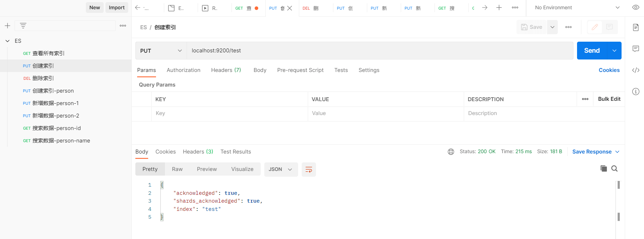Open a new request tab with plus

click(x=499, y=7)
